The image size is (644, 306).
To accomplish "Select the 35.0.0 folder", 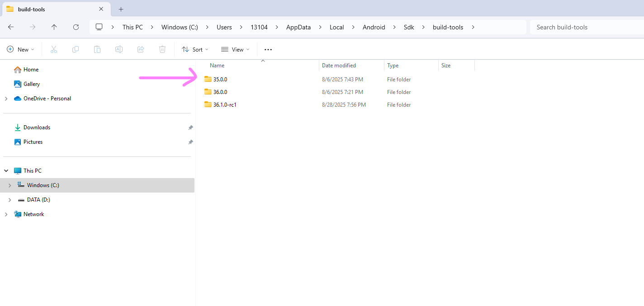I will click(220, 79).
